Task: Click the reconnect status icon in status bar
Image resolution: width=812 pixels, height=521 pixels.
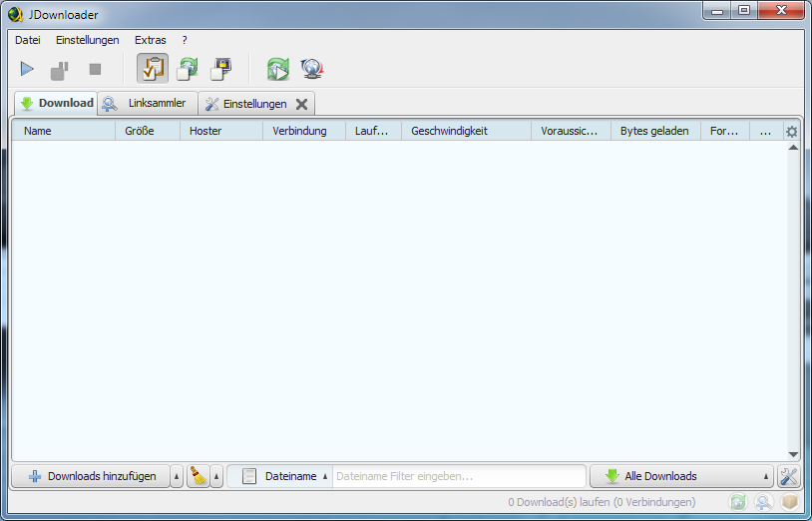Action: (x=738, y=502)
